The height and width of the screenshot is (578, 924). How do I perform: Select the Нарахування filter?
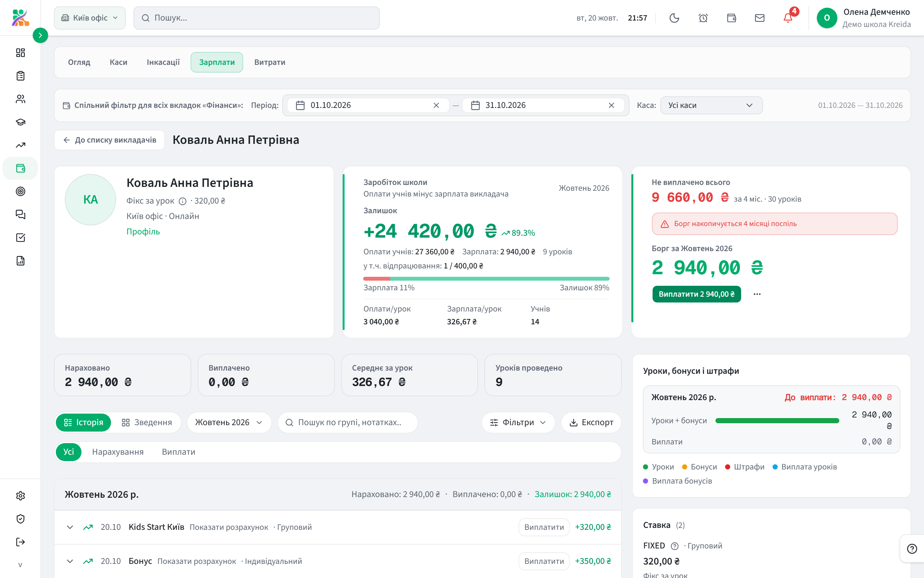(118, 452)
